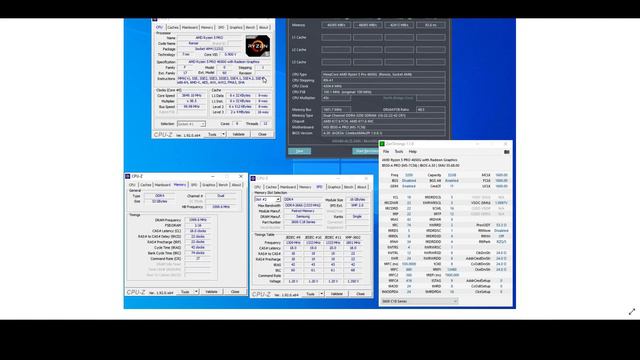
Task: Open the About tab in the top CPU-Z window
Action: pos(264,27)
